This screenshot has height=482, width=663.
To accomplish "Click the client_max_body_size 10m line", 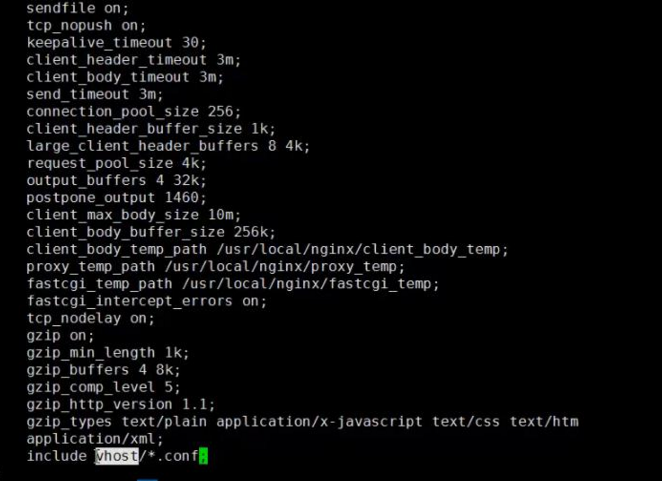I will click(134, 215).
